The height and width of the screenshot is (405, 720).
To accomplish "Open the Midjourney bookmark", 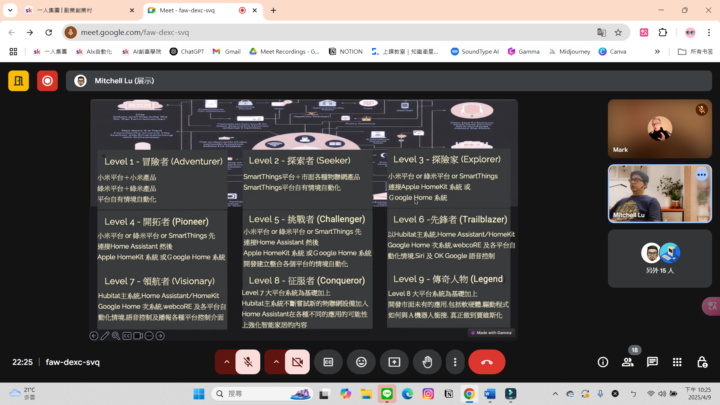I will click(569, 51).
